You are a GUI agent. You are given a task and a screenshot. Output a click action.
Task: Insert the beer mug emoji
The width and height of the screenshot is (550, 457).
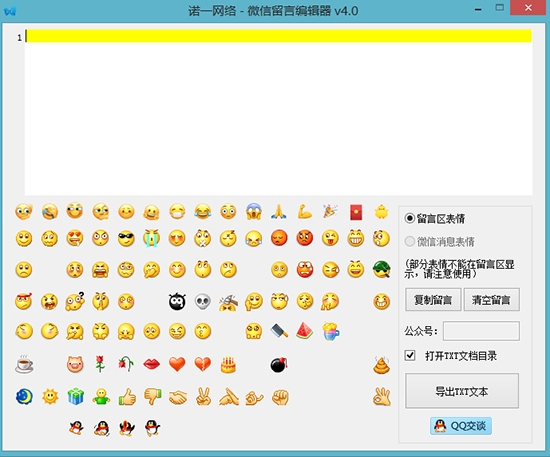[x=331, y=331]
